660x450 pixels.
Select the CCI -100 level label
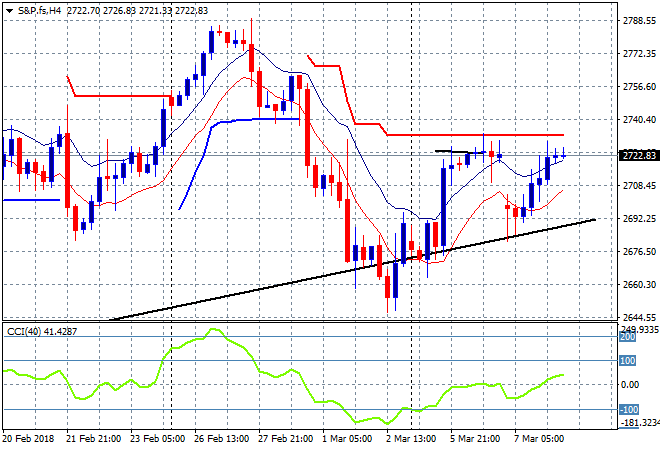[629, 410]
